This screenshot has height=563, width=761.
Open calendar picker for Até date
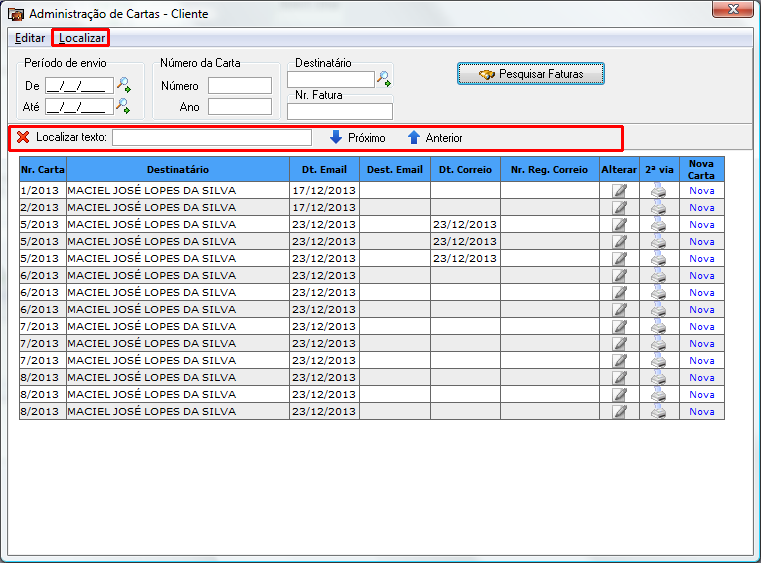(123, 106)
